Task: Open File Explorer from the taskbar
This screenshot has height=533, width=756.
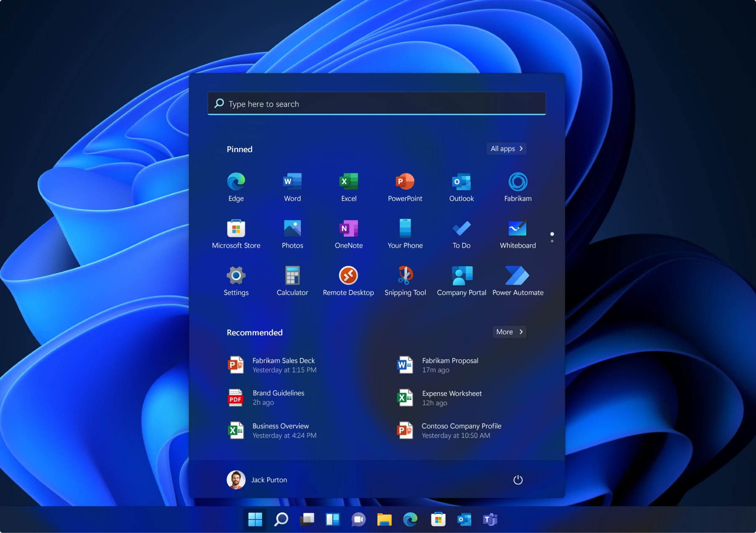Action: (x=384, y=520)
